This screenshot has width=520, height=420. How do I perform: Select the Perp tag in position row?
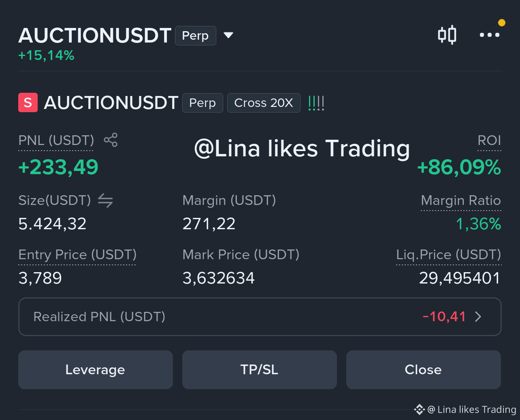coord(202,103)
